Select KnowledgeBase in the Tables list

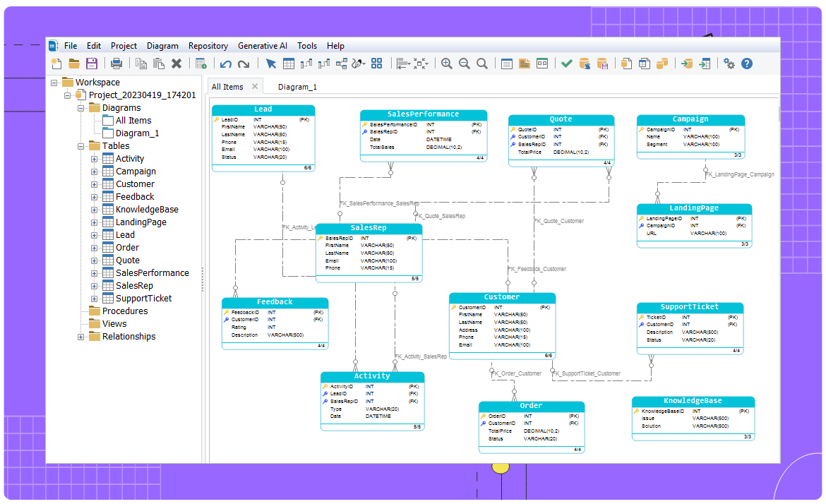tap(147, 210)
